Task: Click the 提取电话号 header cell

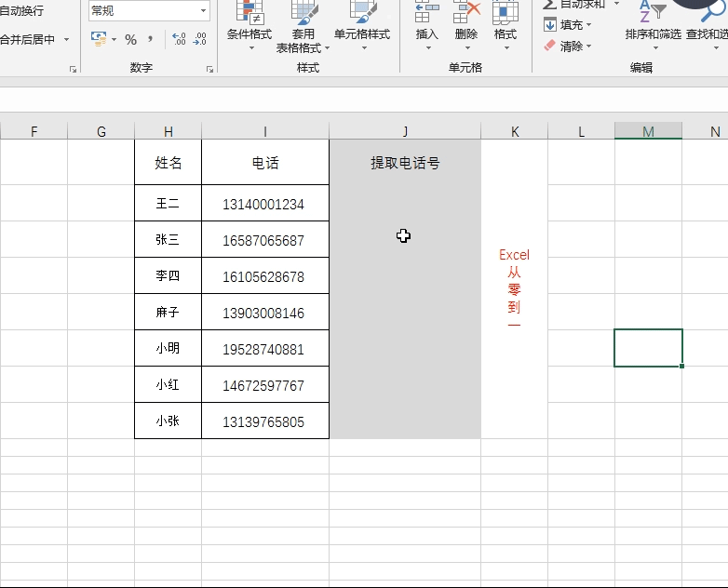Action: coord(405,163)
